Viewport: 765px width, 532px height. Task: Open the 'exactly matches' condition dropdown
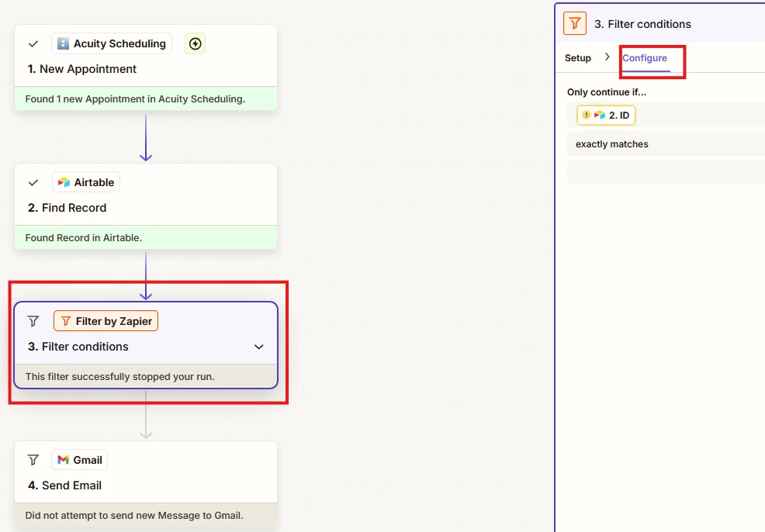[666, 143]
